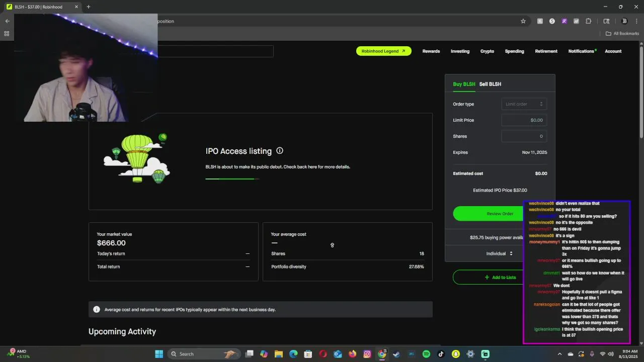Open the AMD stock widget
This screenshot has width=644, height=362.
[x=19, y=353]
